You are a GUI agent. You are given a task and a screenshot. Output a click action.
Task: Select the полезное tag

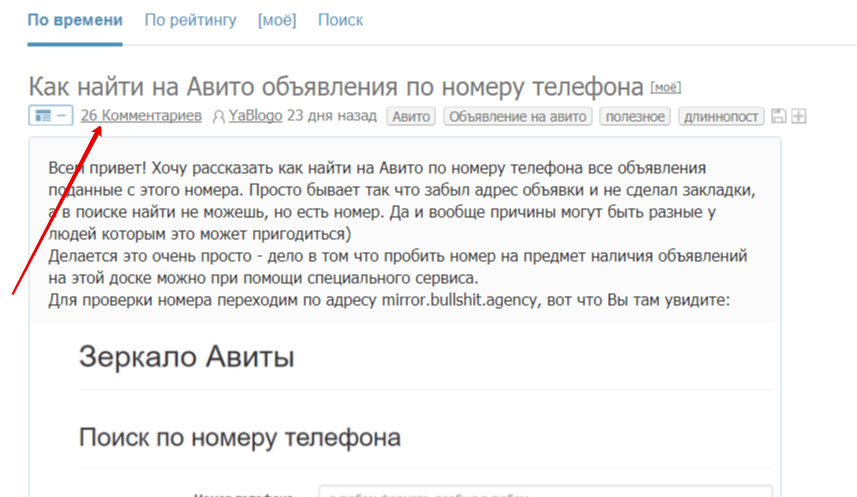[635, 116]
